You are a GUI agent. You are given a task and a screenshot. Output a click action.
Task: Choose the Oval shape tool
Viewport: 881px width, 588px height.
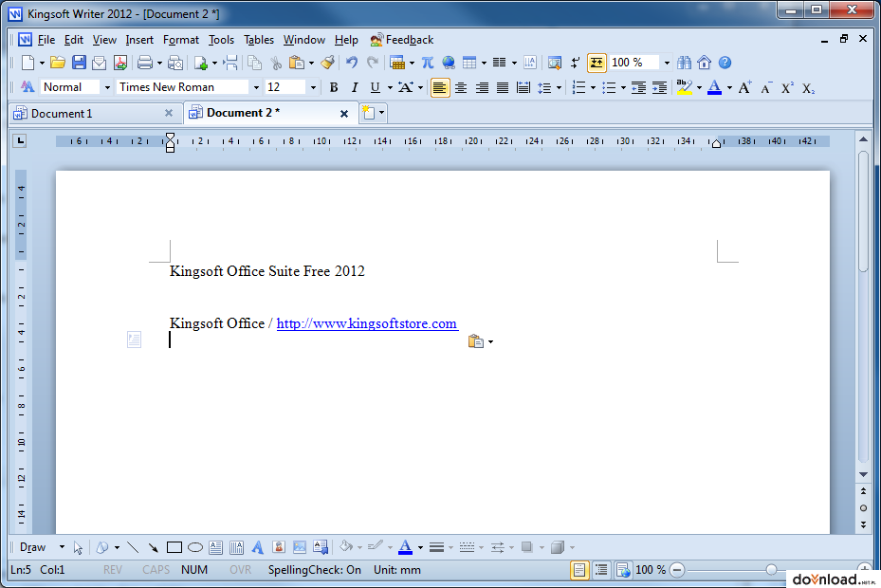(x=195, y=547)
